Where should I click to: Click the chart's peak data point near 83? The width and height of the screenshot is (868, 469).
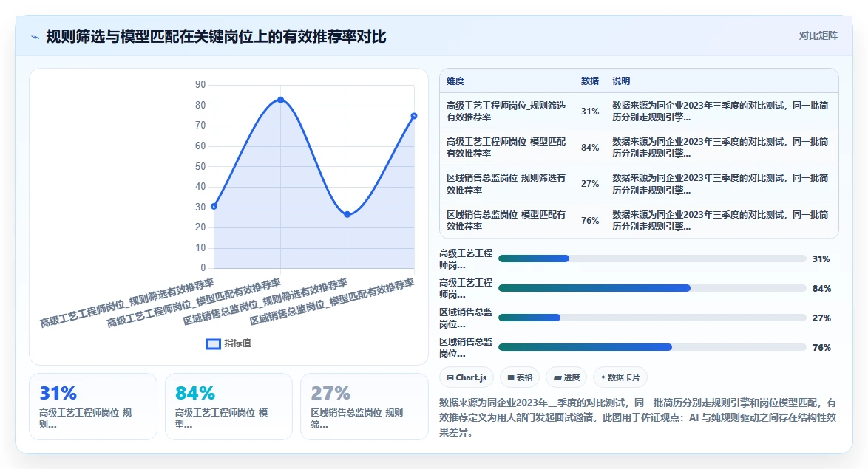281,100
